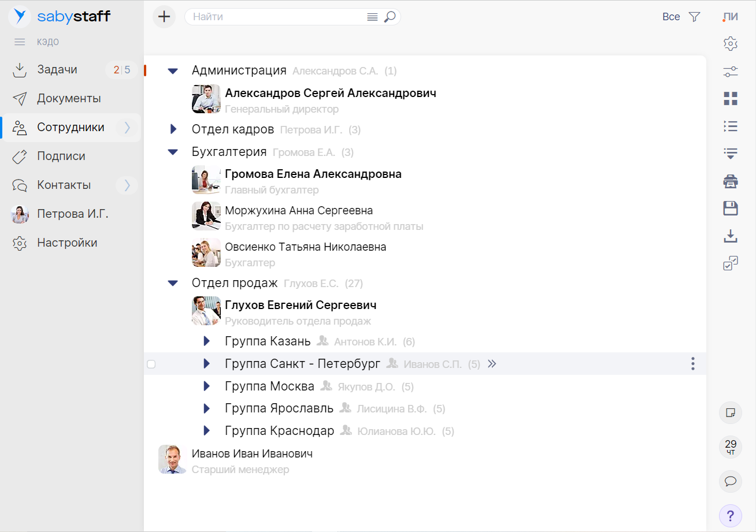Open Настройки in the left sidebar

(x=65, y=242)
